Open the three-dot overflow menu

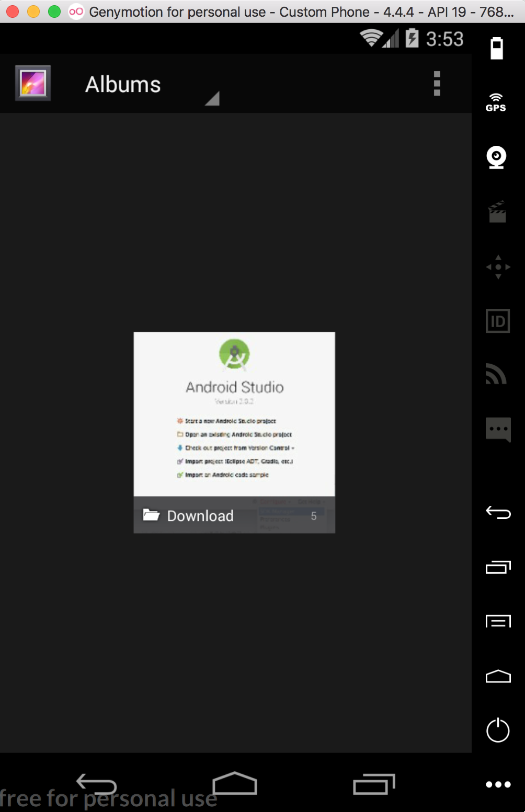click(x=437, y=84)
